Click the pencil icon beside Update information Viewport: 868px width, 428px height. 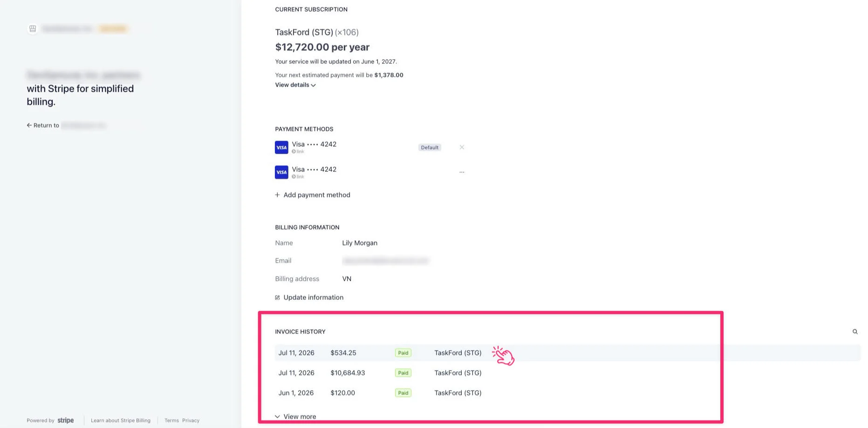tap(277, 298)
